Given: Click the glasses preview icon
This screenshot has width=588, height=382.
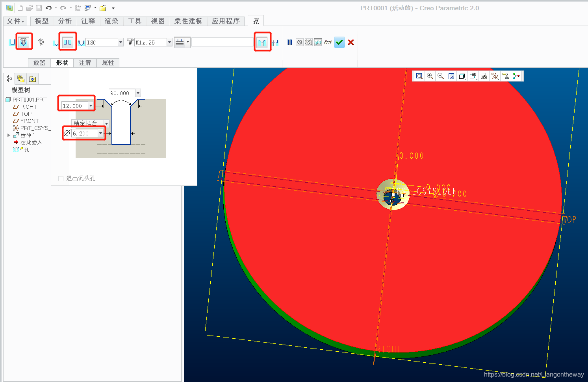Looking at the screenshot, I should (328, 42).
